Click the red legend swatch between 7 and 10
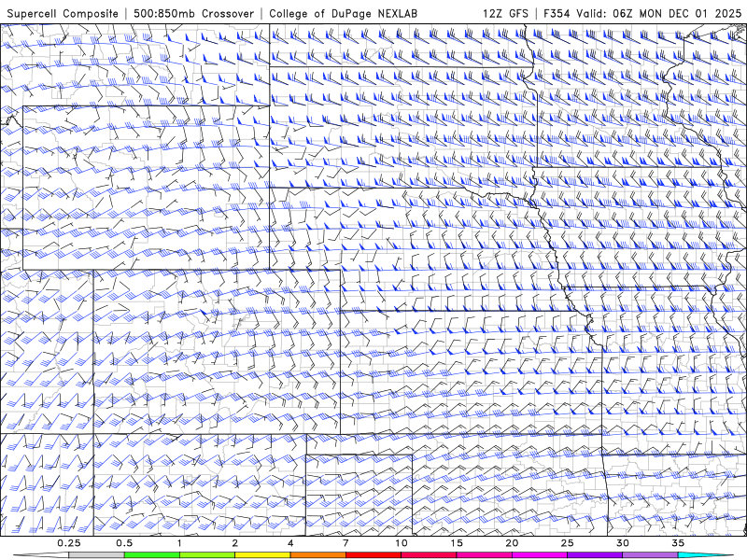The image size is (747, 560). (x=373, y=555)
